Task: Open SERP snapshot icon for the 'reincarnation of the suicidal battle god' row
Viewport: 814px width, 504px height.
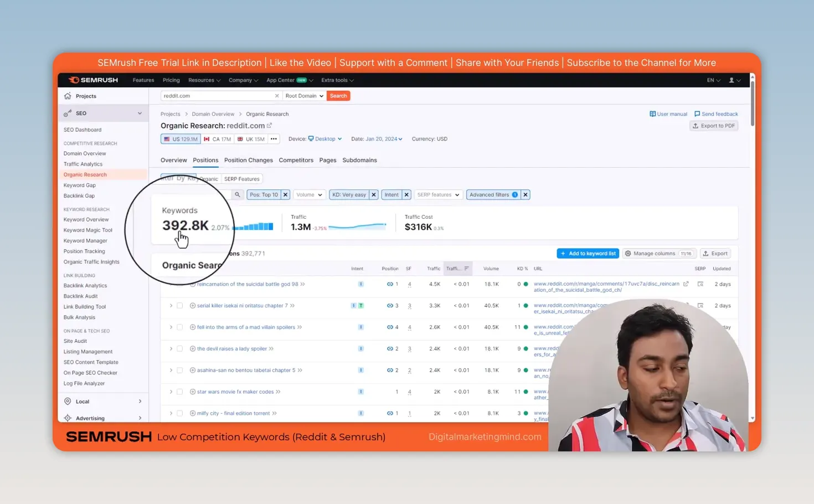Action: [x=700, y=284]
